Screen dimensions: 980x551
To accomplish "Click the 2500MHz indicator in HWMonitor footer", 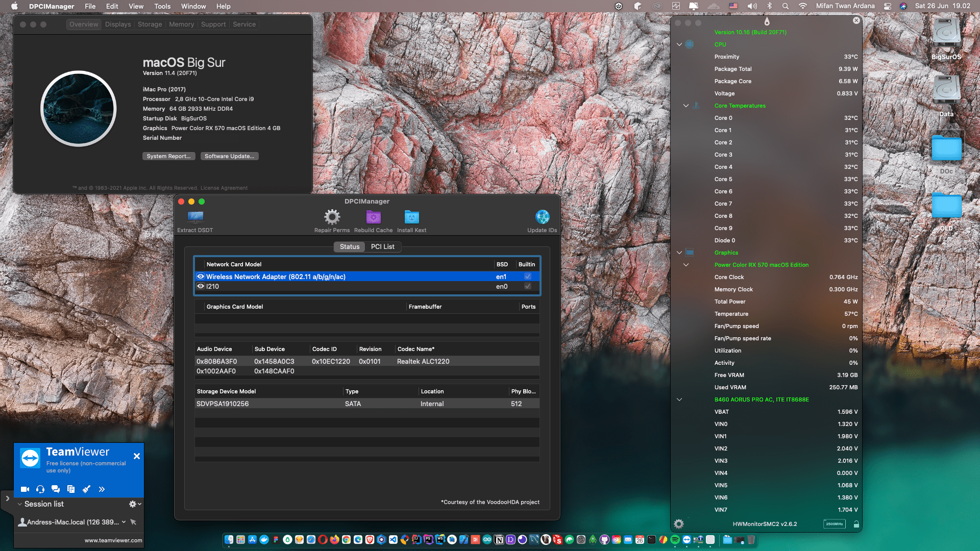I will pos(835,524).
